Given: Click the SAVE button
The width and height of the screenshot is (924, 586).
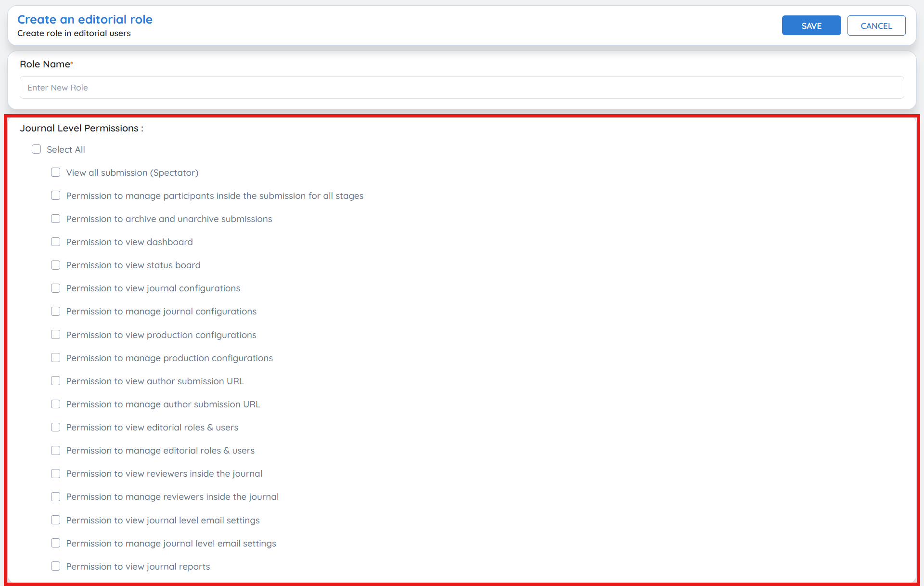Looking at the screenshot, I should pyautogui.click(x=811, y=26).
